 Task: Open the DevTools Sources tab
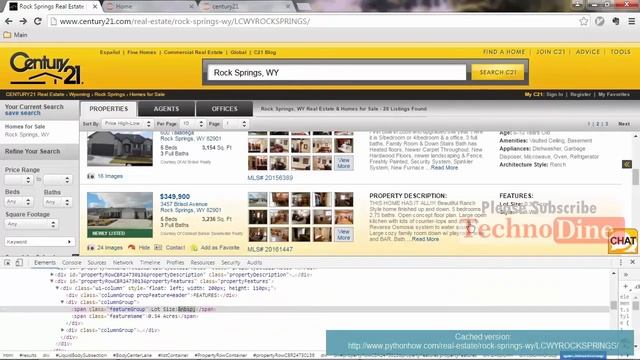click(97, 262)
